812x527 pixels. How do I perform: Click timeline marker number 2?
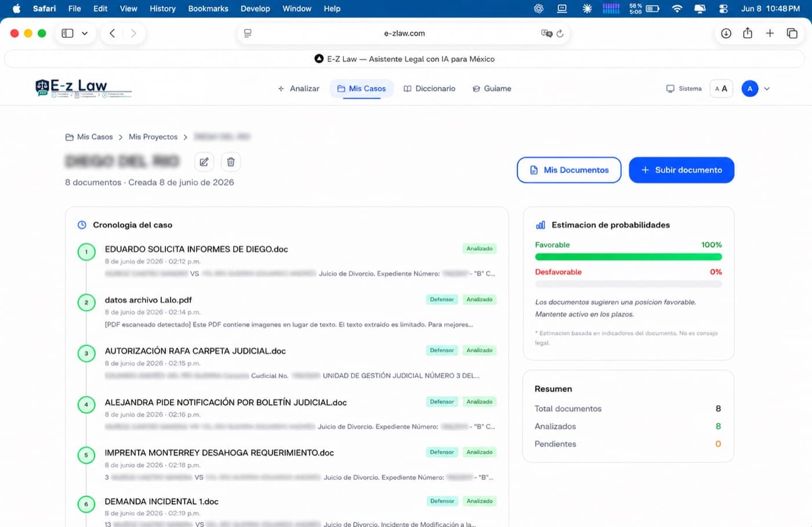tap(86, 302)
